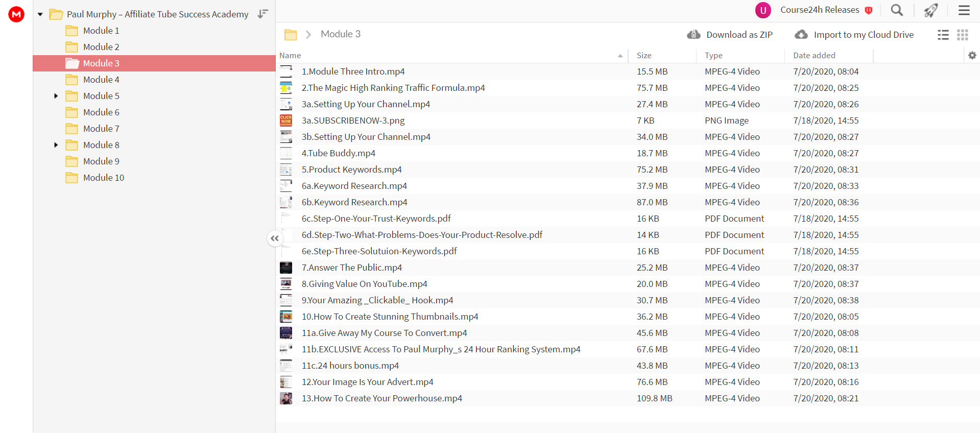
Task: Click the Import to Cloud Drive cloud icon
Action: coord(801,34)
